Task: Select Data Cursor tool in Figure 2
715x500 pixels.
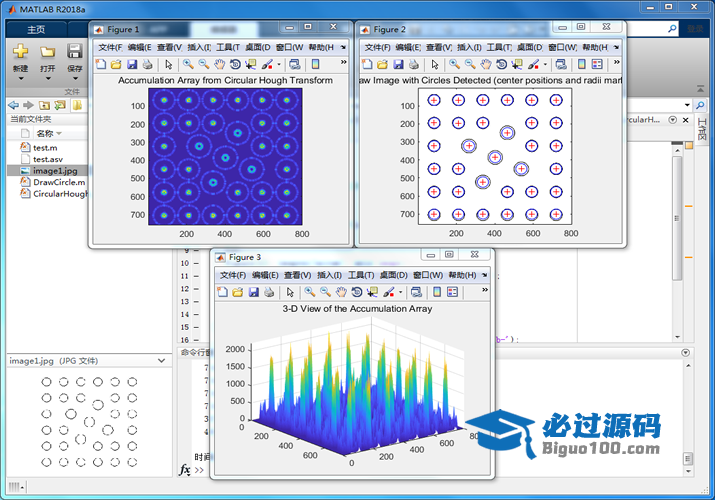Action: tap(517, 64)
